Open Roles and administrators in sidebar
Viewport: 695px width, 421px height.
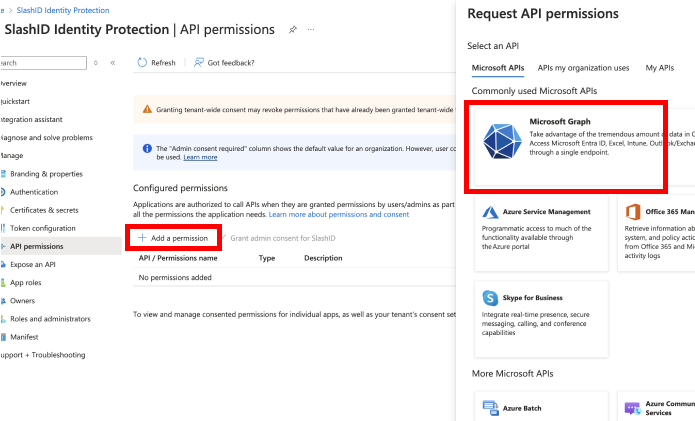50,319
